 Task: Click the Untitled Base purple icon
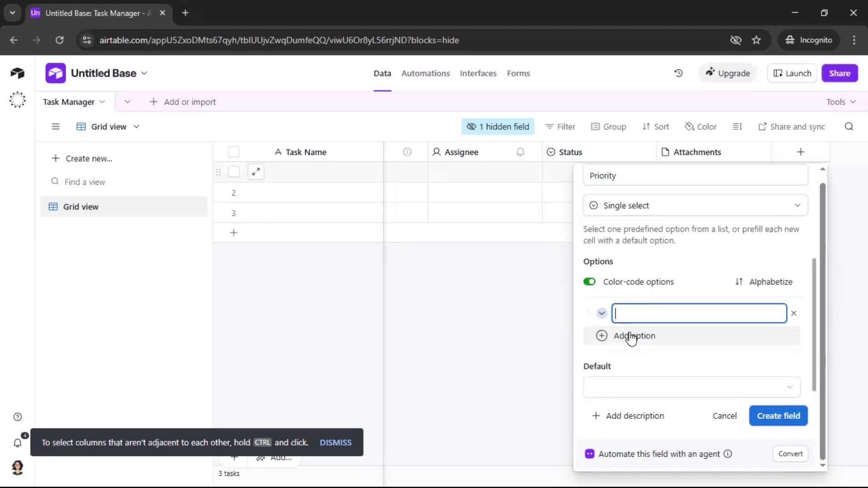[x=56, y=73]
